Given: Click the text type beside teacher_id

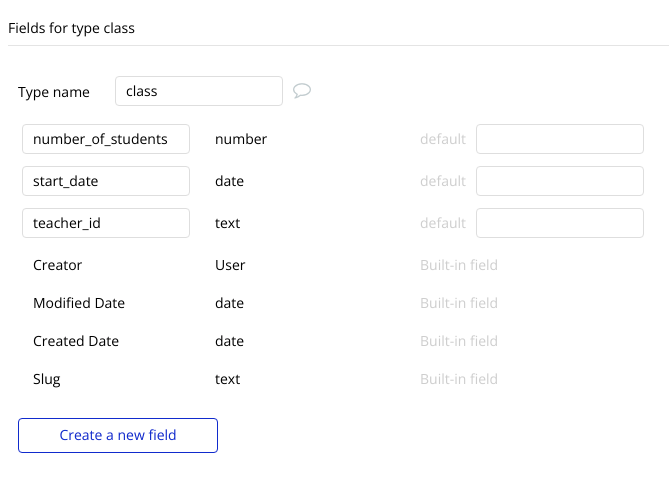Looking at the screenshot, I should 227,223.
